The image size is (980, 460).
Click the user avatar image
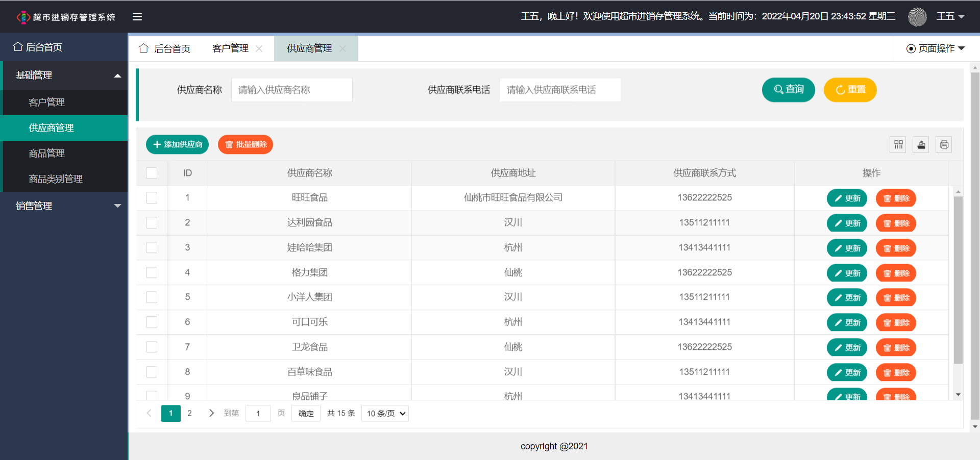(917, 17)
